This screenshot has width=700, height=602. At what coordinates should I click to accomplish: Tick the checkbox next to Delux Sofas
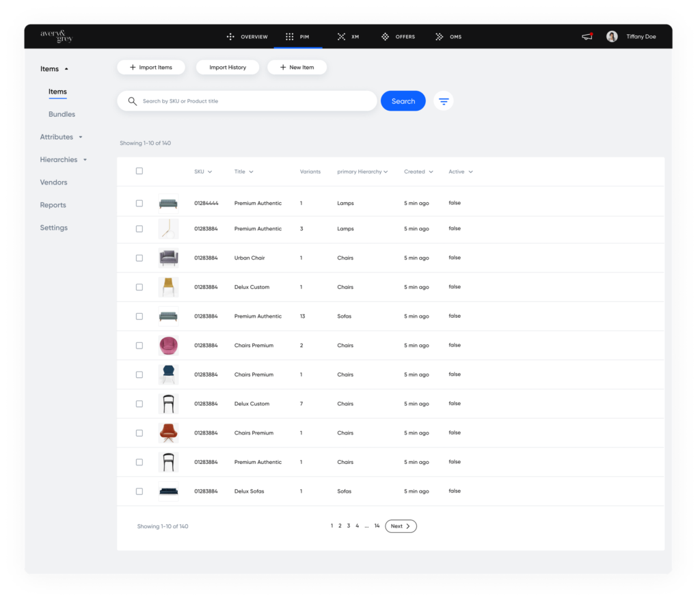tap(139, 491)
